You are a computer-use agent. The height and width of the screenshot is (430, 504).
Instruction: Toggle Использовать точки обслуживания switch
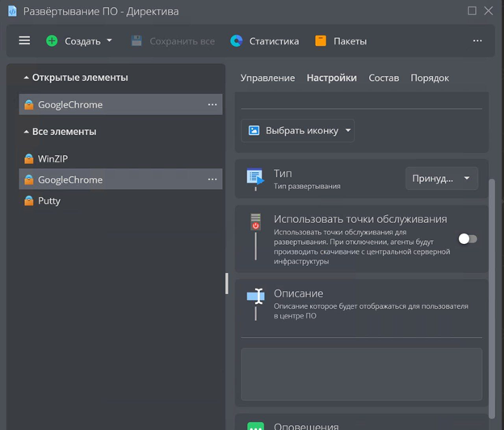(468, 239)
